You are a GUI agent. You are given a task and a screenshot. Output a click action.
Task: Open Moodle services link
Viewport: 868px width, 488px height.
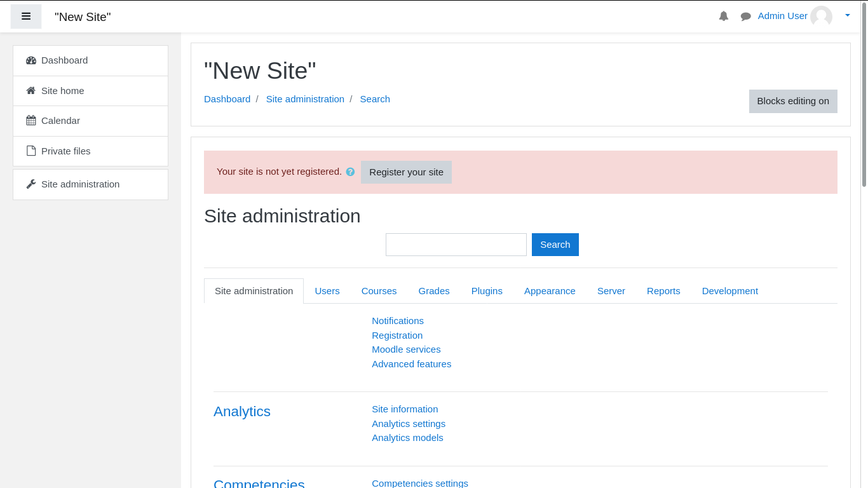[406, 349]
